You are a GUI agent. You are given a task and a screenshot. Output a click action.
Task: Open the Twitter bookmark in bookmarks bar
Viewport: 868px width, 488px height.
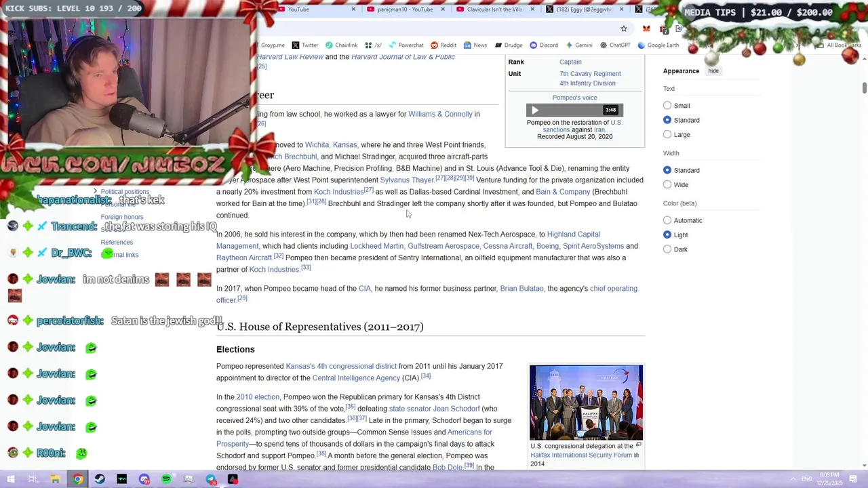304,45
